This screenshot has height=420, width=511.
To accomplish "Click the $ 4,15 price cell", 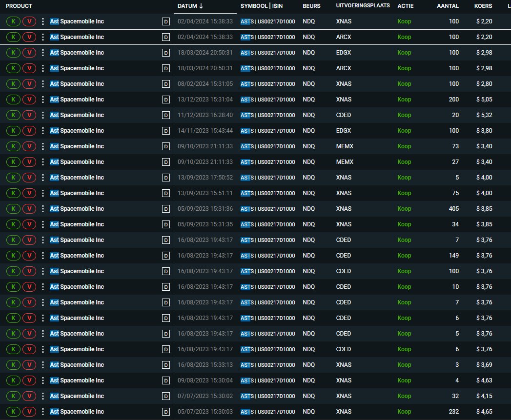I will tap(484, 396).
